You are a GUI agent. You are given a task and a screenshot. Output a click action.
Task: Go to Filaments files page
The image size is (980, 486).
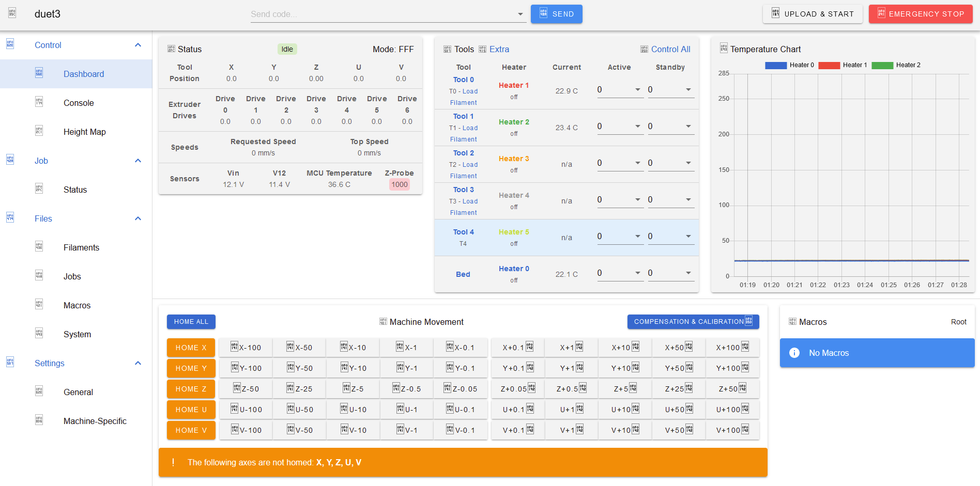pos(76,247)
